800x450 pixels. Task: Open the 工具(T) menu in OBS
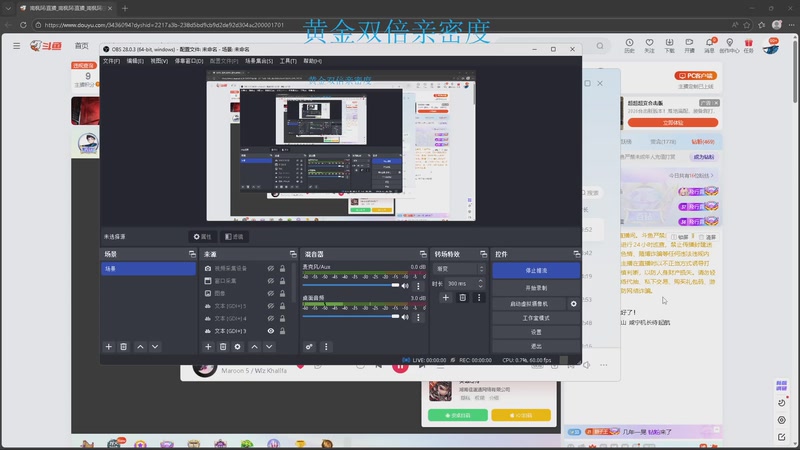point(288,61)
